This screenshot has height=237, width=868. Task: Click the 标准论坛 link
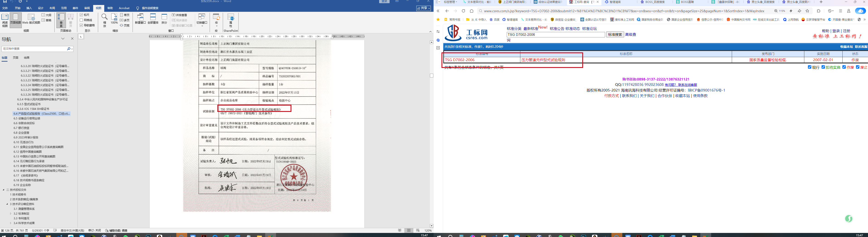(589, 29)
